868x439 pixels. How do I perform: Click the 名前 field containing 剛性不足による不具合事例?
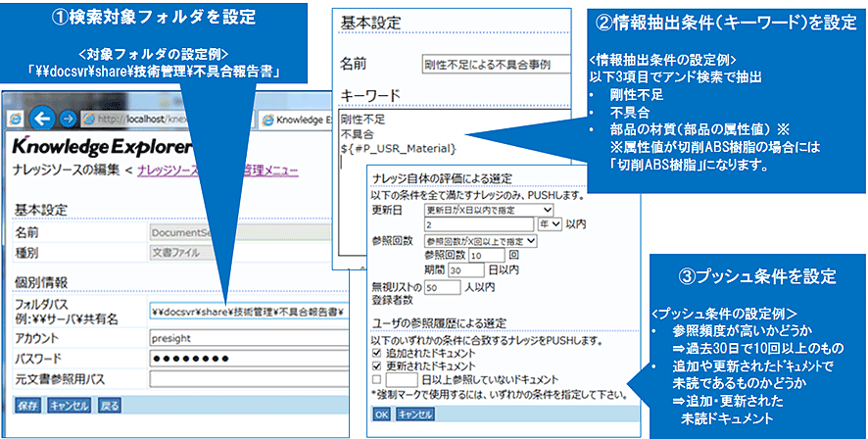(496, 64)
